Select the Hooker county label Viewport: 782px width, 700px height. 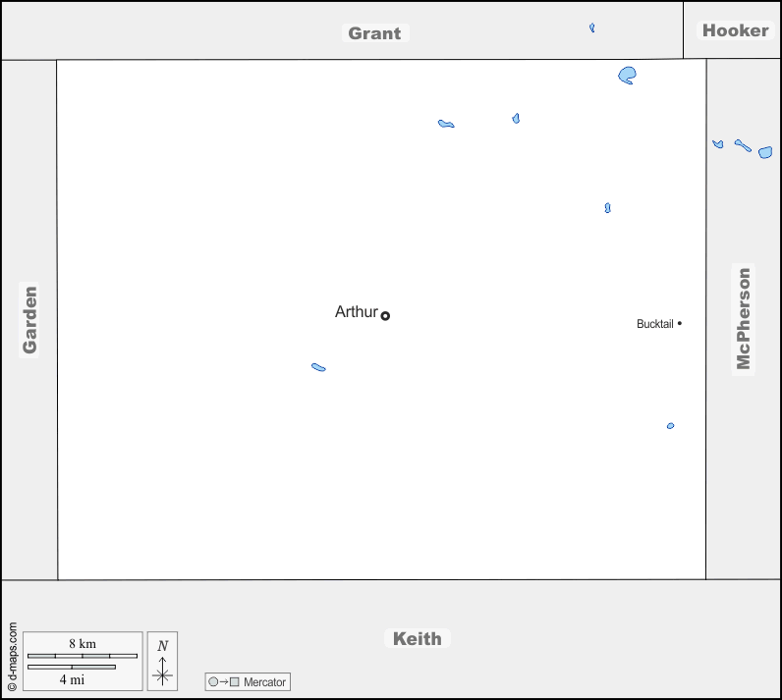click(735, 30)
